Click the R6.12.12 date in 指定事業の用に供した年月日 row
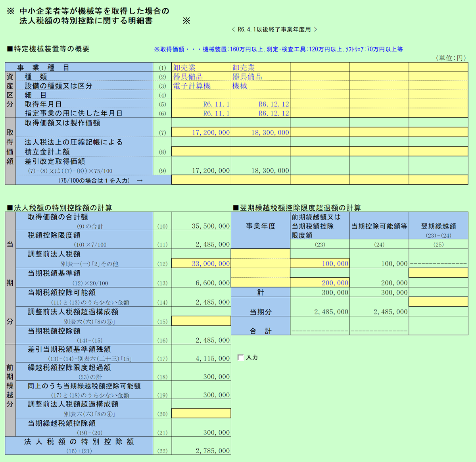This screenshot has width=476, height=462. point(274,113)
